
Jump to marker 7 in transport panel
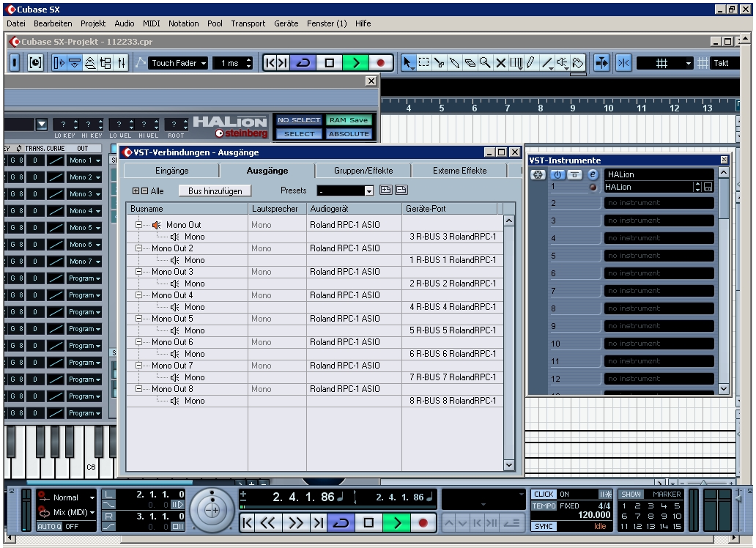tap(637, 516)
